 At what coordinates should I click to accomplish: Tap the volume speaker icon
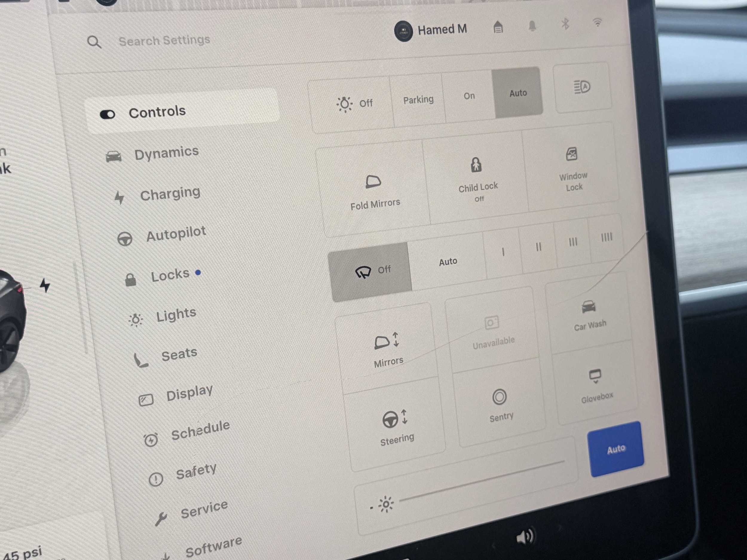coord(525,537)
